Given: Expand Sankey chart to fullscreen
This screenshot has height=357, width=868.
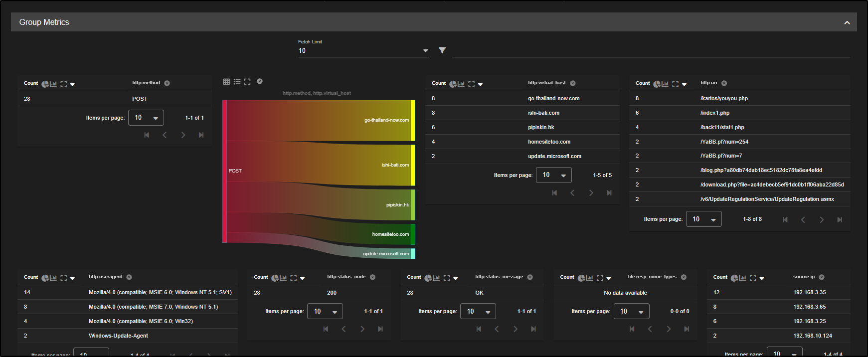Looking at the screenshot, I should point(247,81).
